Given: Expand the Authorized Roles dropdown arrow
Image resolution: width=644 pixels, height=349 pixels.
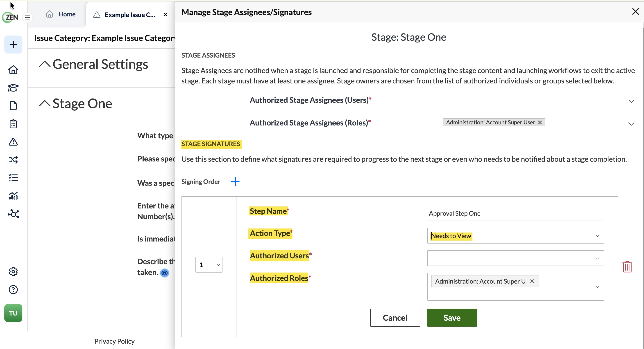Looking at the screenshot, I should click(x=597, y=287).
